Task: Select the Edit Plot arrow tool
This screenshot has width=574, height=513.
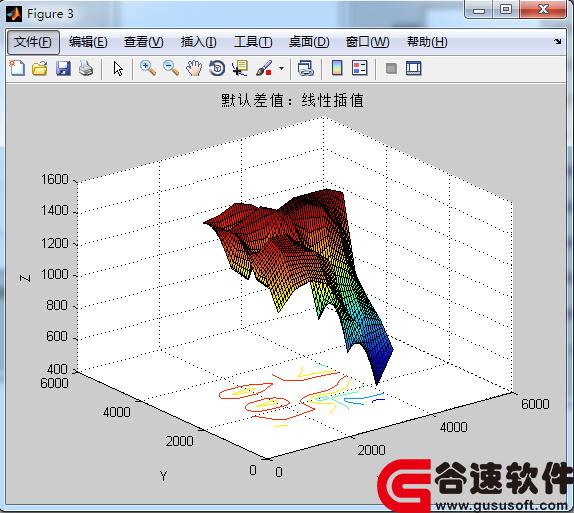Action: (118, 68)
